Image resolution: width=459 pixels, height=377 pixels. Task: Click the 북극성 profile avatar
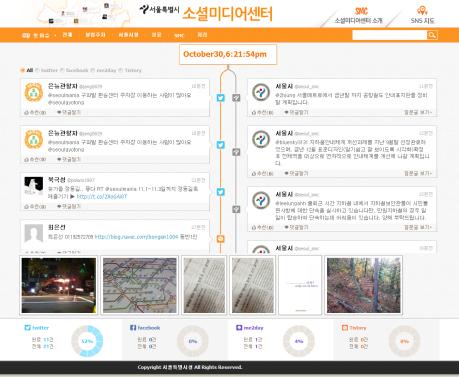click(x=34, y=186)
